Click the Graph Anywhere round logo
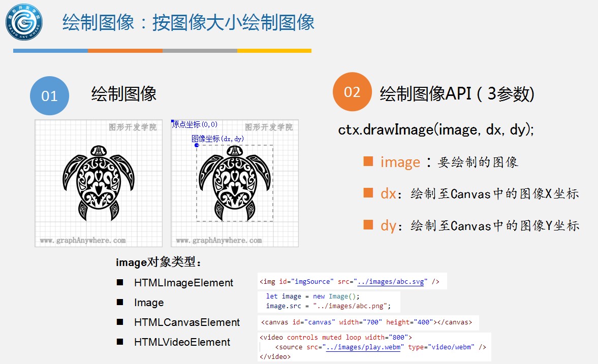The image size is (598, 364). (x=24, y=22)
